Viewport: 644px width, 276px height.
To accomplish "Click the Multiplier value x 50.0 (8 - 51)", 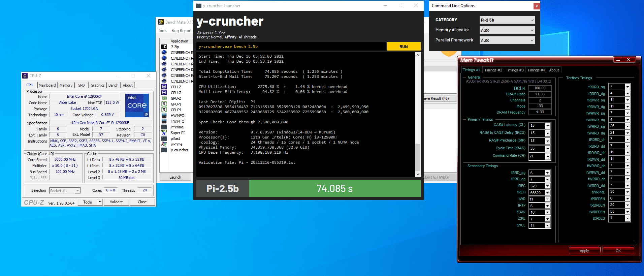I will 65,166.
